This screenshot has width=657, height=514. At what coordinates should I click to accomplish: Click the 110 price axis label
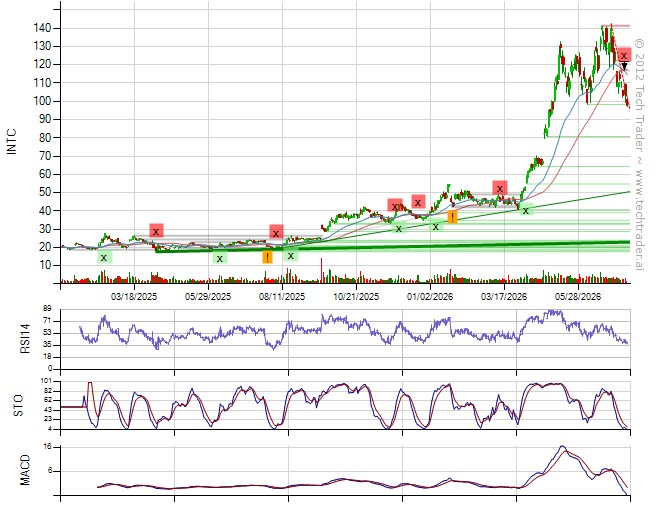(x=42, y=83)
